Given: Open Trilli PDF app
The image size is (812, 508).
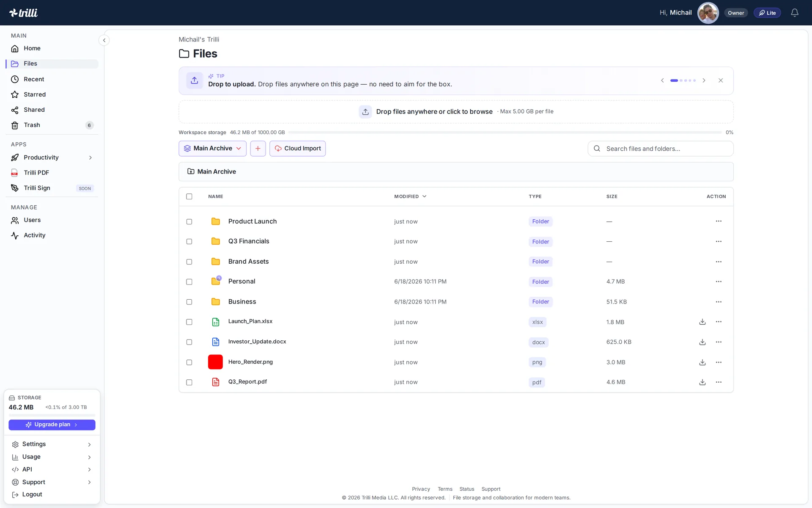Looking at the screenshot, I should 52,173.
